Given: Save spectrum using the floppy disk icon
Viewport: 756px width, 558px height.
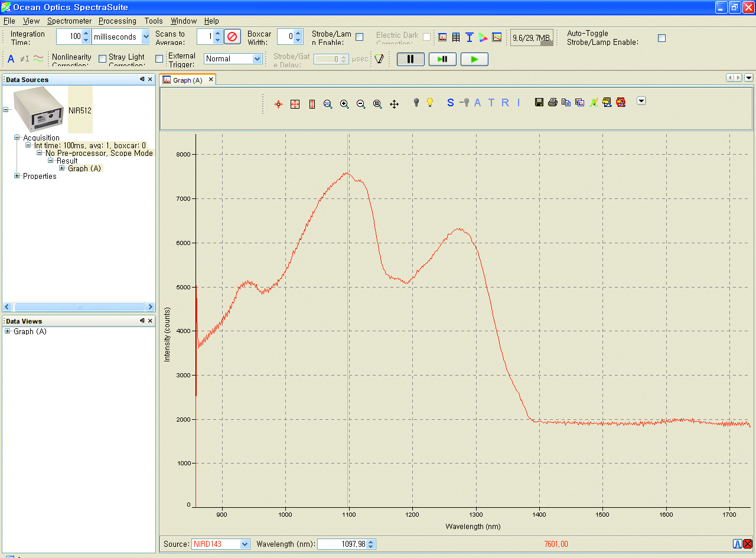Looking at the screenshot, I should tap(539, 102).
